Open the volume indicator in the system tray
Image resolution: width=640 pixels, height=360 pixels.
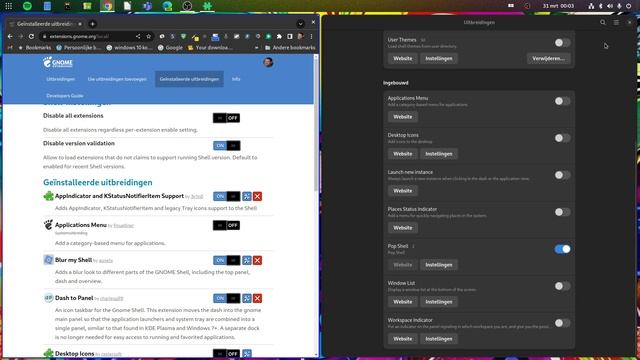click(610, 6)
